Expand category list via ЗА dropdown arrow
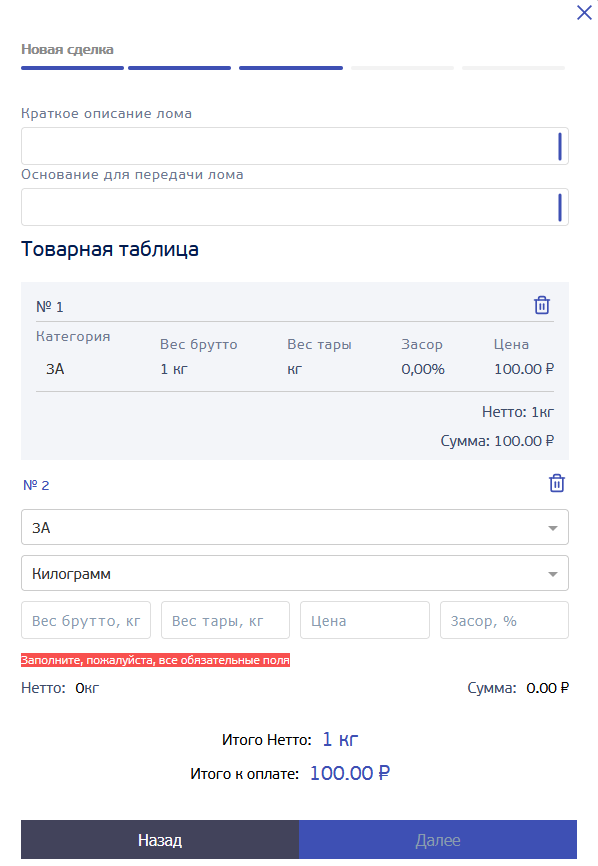 point(552,528)
